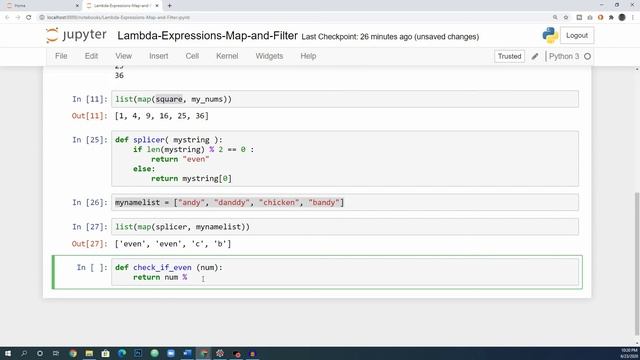The image size is (640, 360).
Task: Go forward with the browser forward arrow
Action: click(x=18, y=18)
